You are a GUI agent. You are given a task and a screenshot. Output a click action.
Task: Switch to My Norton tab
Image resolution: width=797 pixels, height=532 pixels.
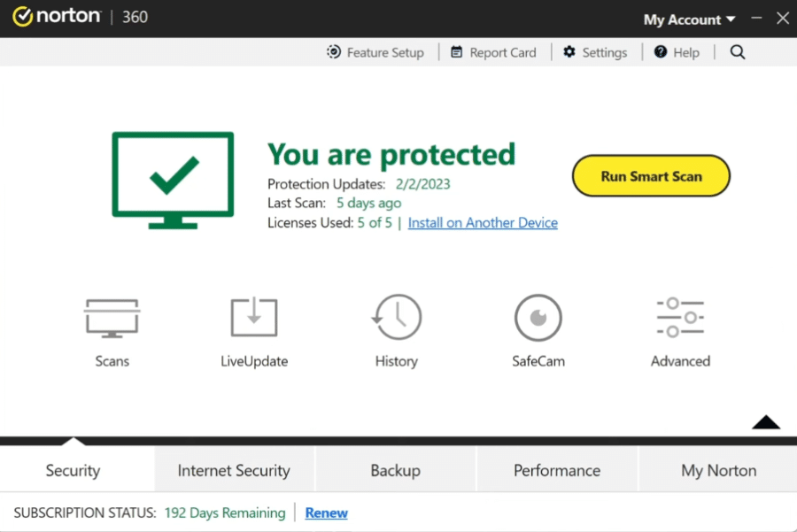point(719,470)
